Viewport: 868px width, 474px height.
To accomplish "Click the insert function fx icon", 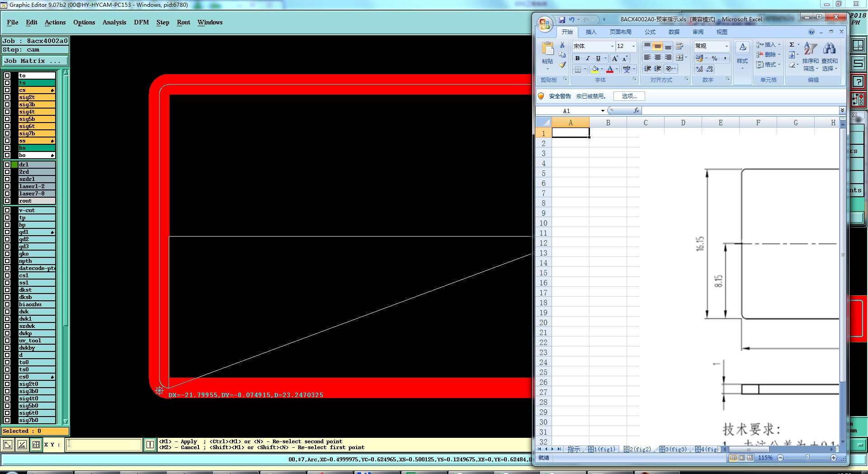I will pos(637,110).
